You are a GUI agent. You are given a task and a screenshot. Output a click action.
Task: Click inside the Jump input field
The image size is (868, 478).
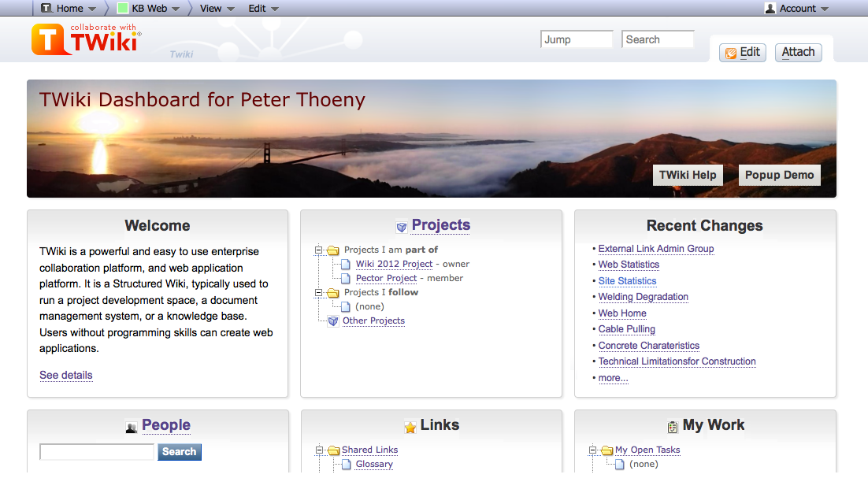click(x=576, y=38)
